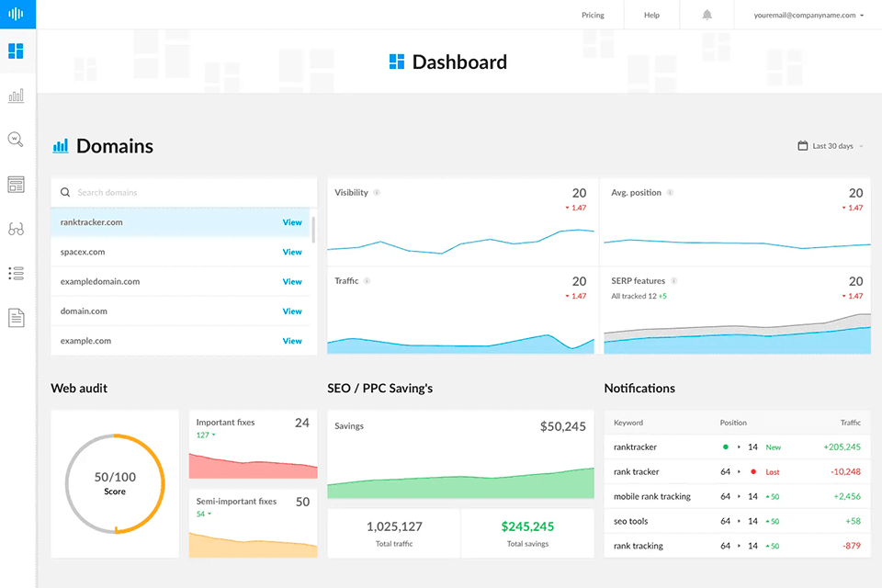Open the Last 30 days date dropdown

pos(831,146)
